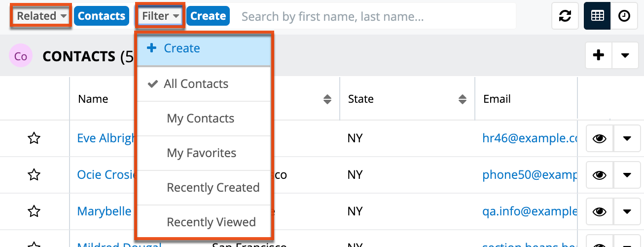The image size is (644, 247).
Task: Select My Contacts filter option
Action: [201, 119]
